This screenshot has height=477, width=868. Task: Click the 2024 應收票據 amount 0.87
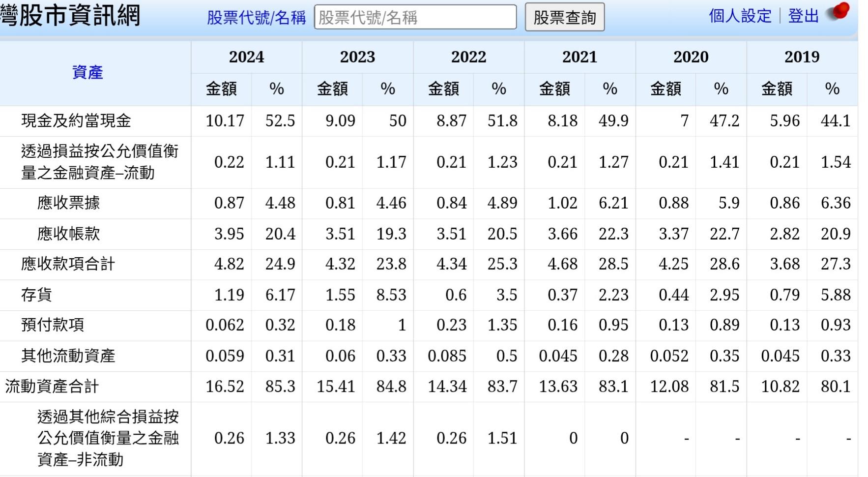coord(229,203)
